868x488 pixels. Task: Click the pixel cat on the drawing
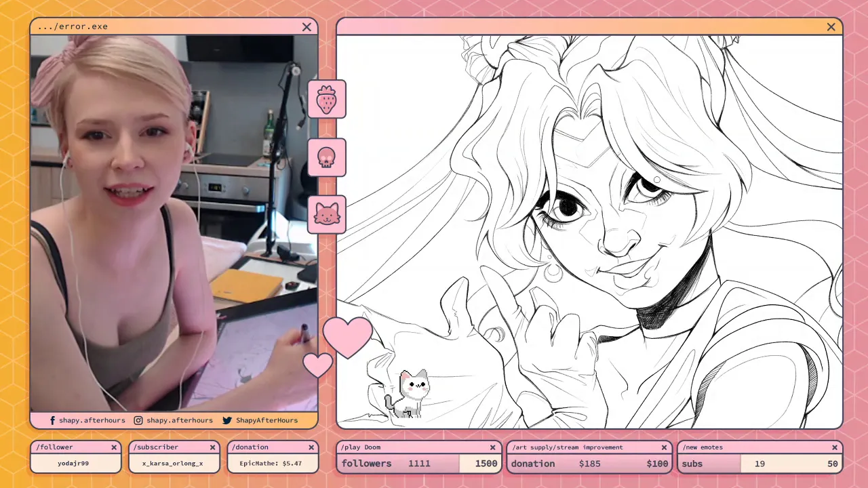tap(408, 394)
